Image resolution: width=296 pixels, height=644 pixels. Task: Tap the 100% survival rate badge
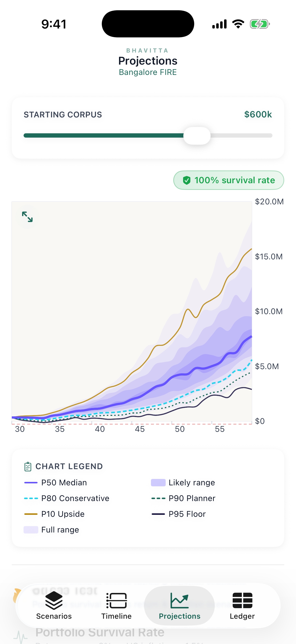coord(229,180)
